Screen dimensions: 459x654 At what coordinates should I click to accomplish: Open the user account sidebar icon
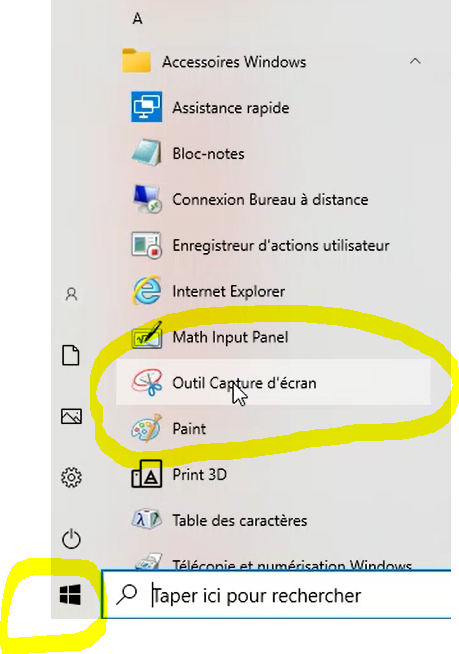click(x=71, y=294)
